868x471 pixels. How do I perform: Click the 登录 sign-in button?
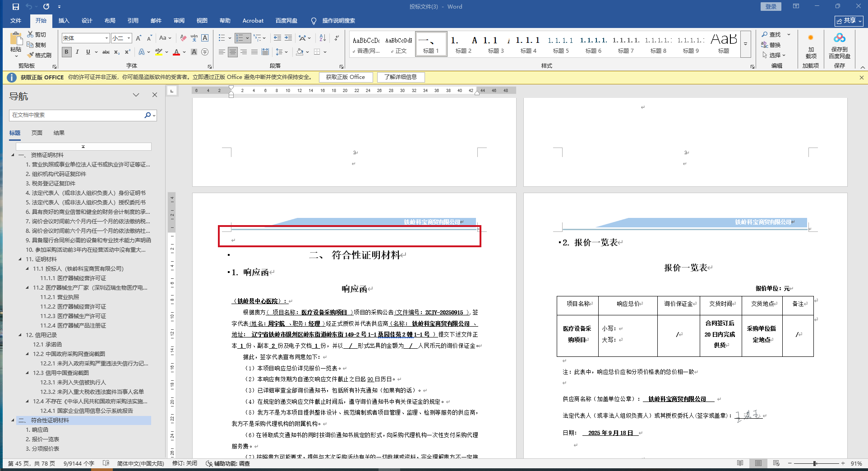click(771, 6)
